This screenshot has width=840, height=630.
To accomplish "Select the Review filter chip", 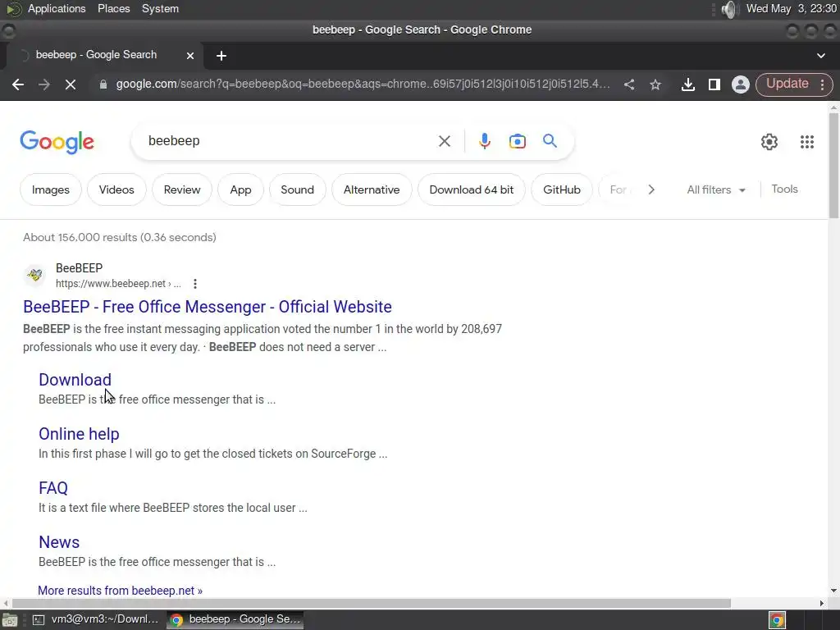I will 181,189.
